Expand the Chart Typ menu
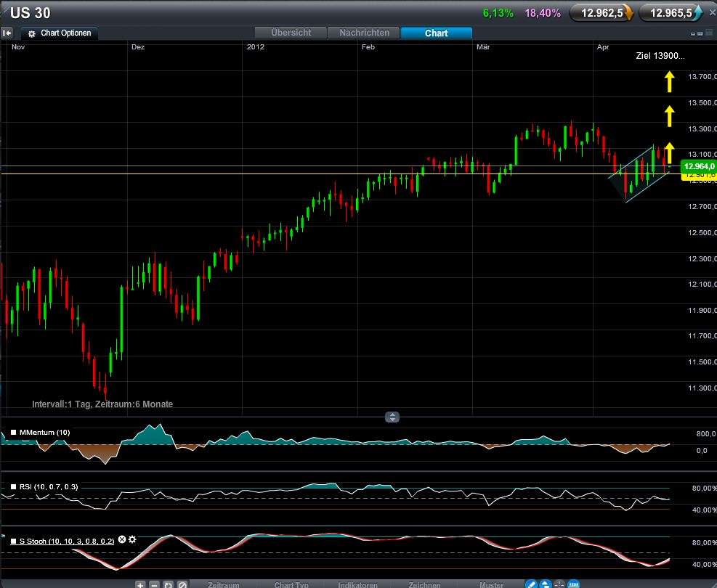The height and width of the screenshot is (588, 717). point(291,584)
